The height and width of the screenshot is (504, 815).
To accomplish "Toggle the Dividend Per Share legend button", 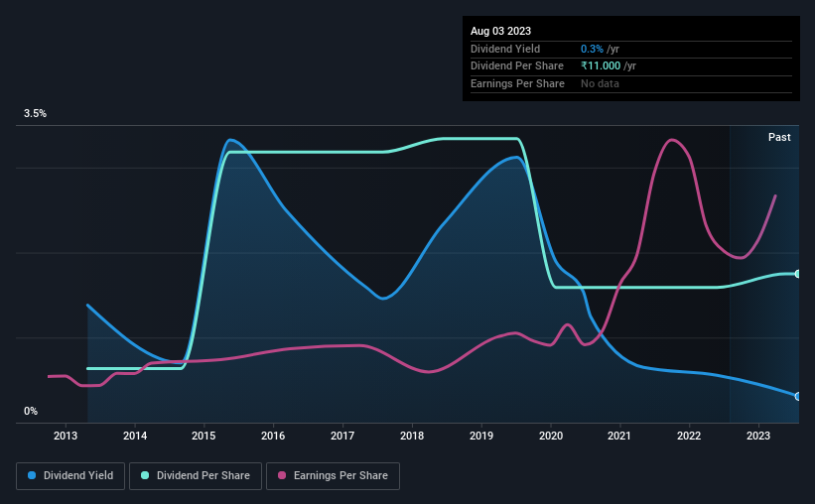I will (x=196, y=476).
